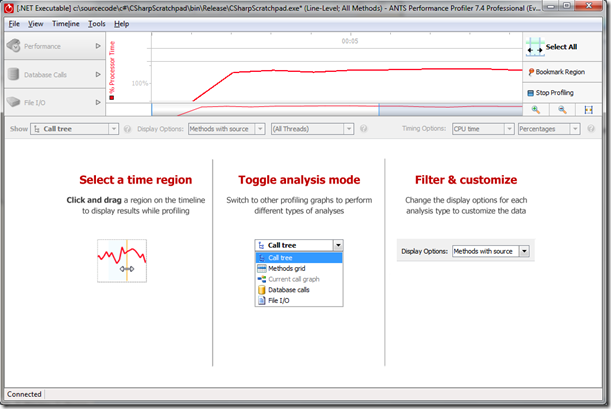This screenshot has width=611, height=409.
Task: Click the % Processor Time legend label
Action: click(112, 67)
